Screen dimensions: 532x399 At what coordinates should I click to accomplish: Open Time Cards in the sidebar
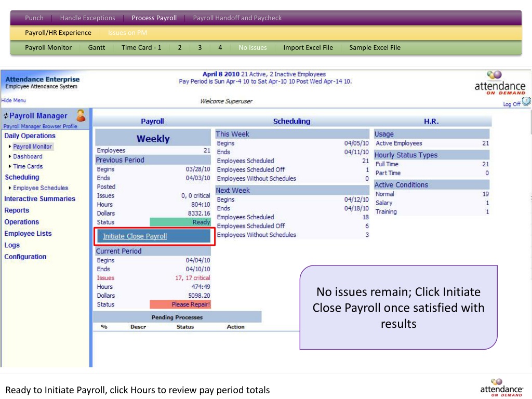point(28,166)
